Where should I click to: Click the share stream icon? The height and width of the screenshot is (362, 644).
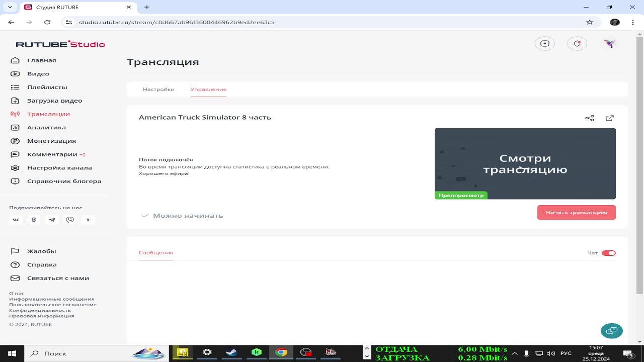(590, 118)
